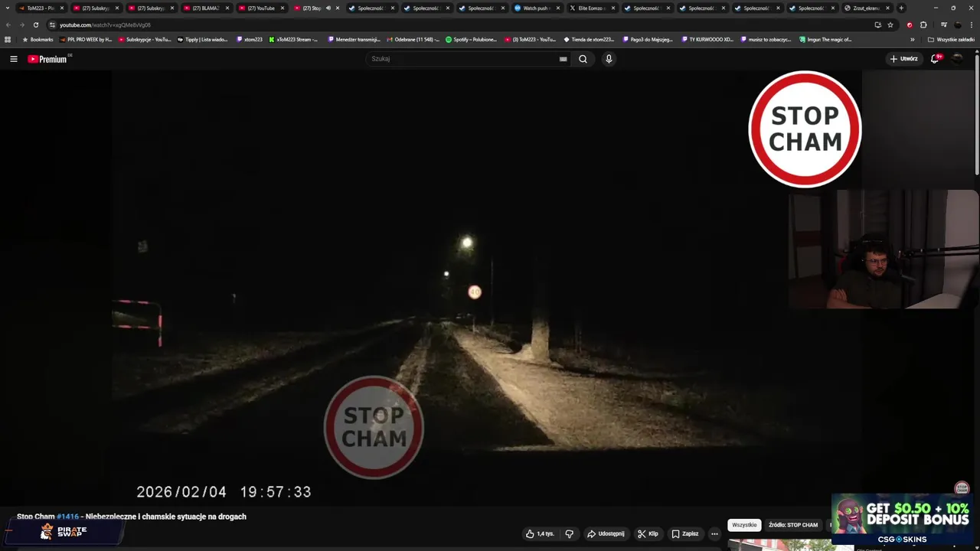This screenshot has width=980, height=551.
Task: Select the Wszystkie filter chip
Action: (x=744, y=525)
